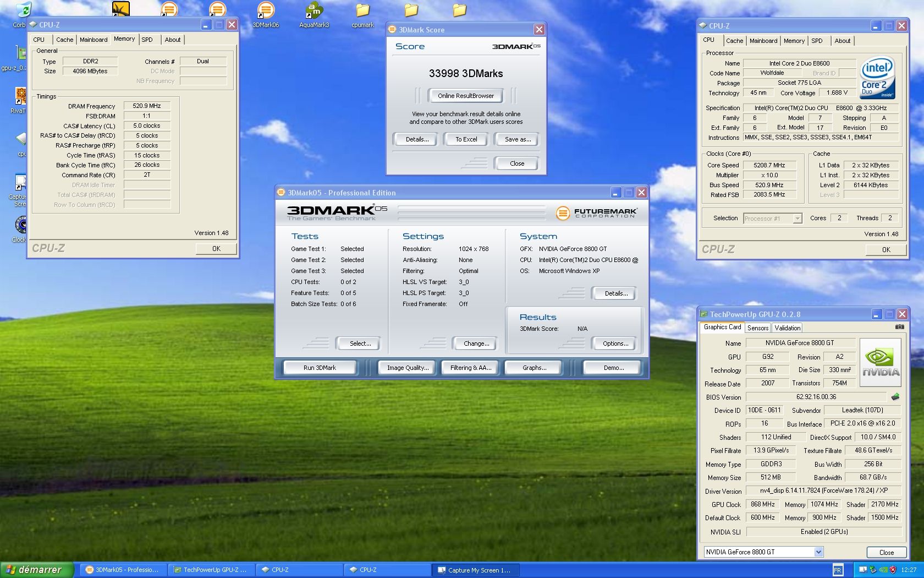Click the Filtering & AA button

click(x=471, y=368)
